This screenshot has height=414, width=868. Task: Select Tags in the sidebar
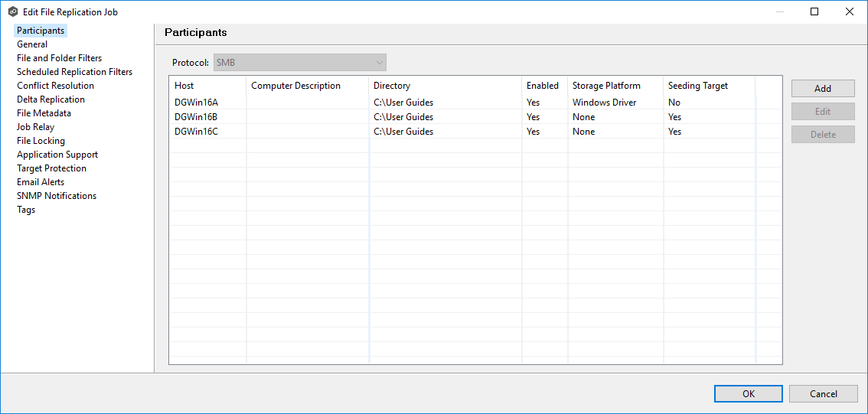pyautogui.click(x=26, y=210)
